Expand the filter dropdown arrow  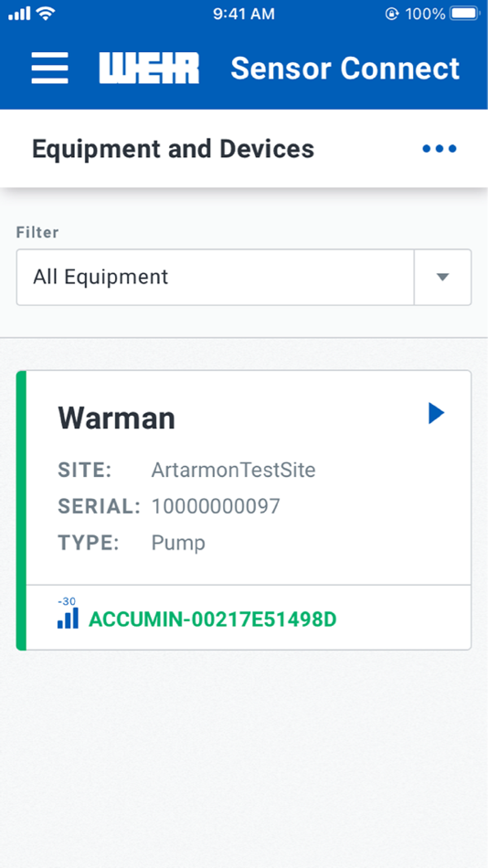coord(442,277)
